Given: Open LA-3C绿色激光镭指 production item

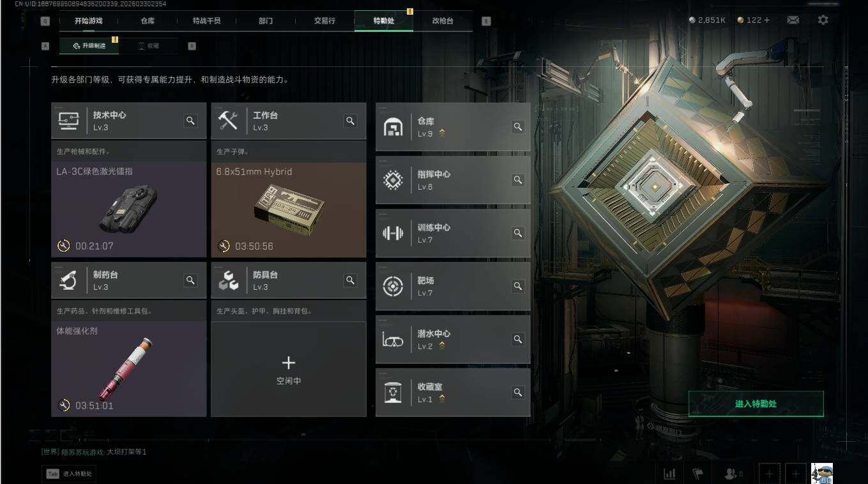Looking at the screenshot, I should (128, 209).
